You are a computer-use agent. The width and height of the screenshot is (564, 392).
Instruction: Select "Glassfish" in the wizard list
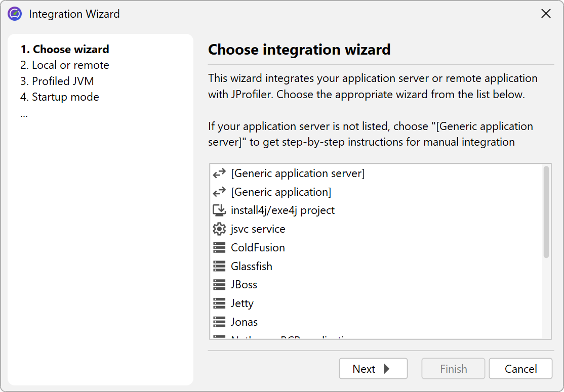(x=252, y=266)
